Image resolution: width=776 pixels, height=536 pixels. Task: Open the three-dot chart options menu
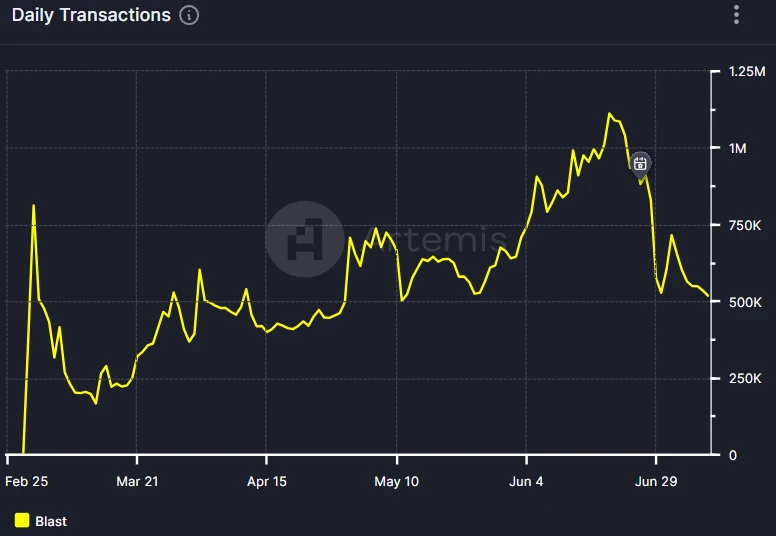pyautogui.click(x=737, y=15)
